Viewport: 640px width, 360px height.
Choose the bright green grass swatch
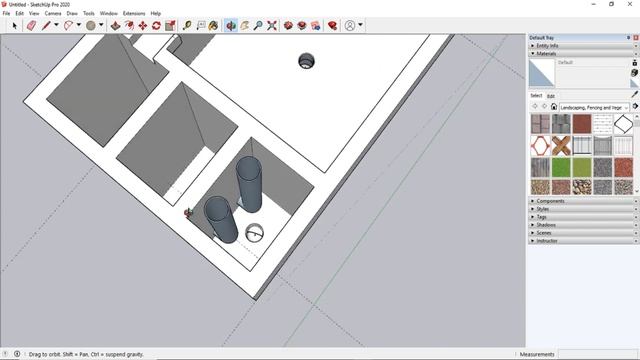click(x=561, y=167)
